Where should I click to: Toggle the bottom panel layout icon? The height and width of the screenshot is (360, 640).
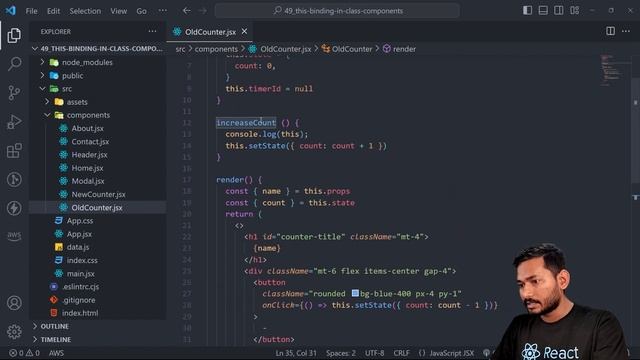click(543, 11)
